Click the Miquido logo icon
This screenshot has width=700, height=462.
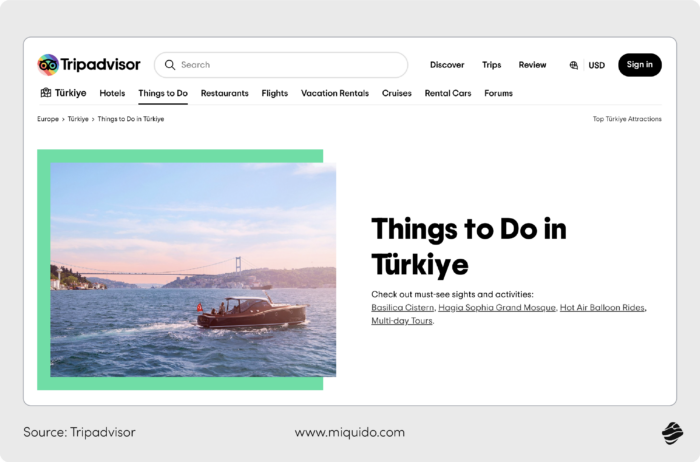click(672, 433)
